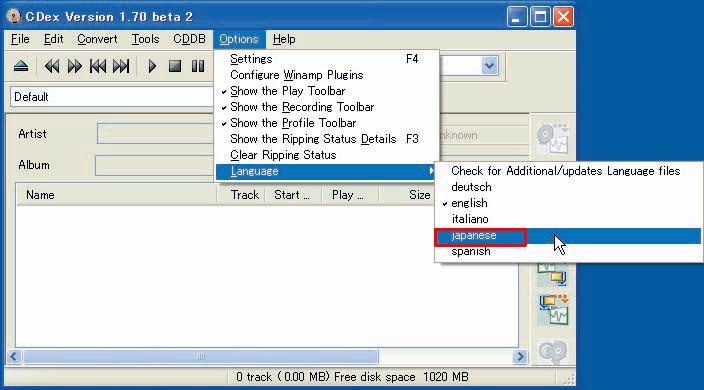Open the Default profile combo box
Viewport: 704px width, 390px height.
pyautogui.click(x=112, y=97)
